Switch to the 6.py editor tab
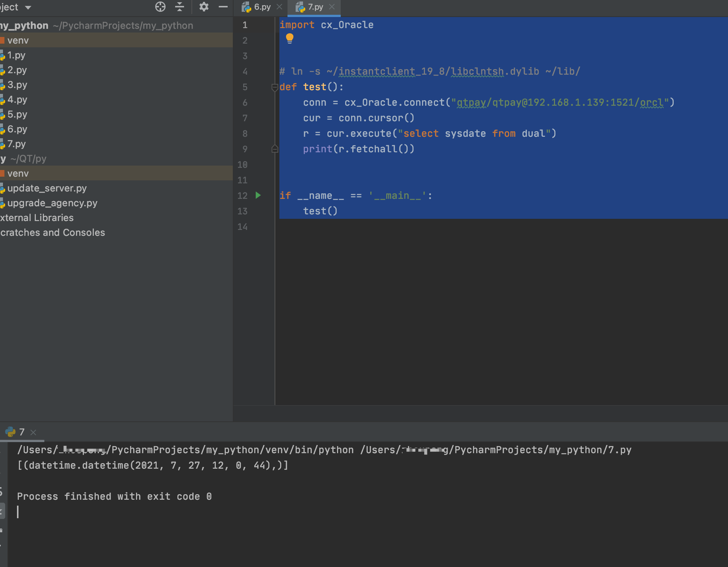Screen dimensions: 728x567 coord(262,7)
